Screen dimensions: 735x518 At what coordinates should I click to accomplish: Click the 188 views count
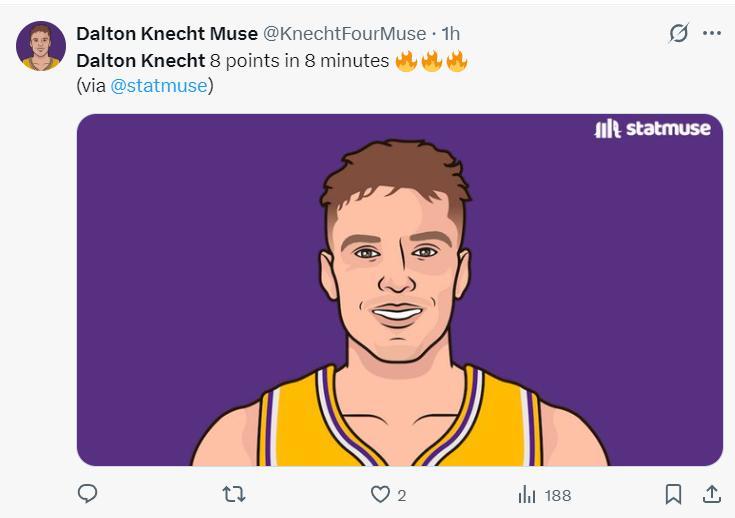click(558, 495)
